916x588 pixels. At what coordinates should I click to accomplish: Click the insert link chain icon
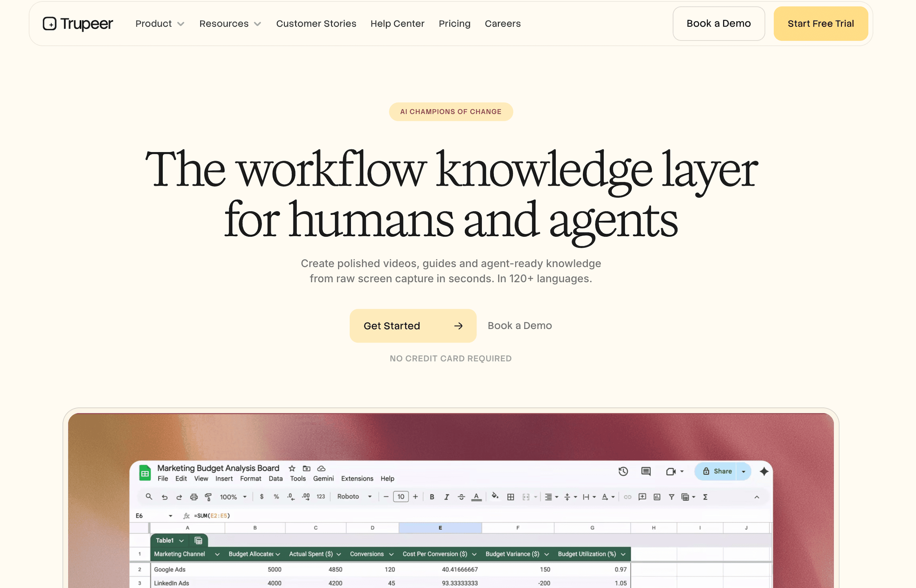(627, 497)
